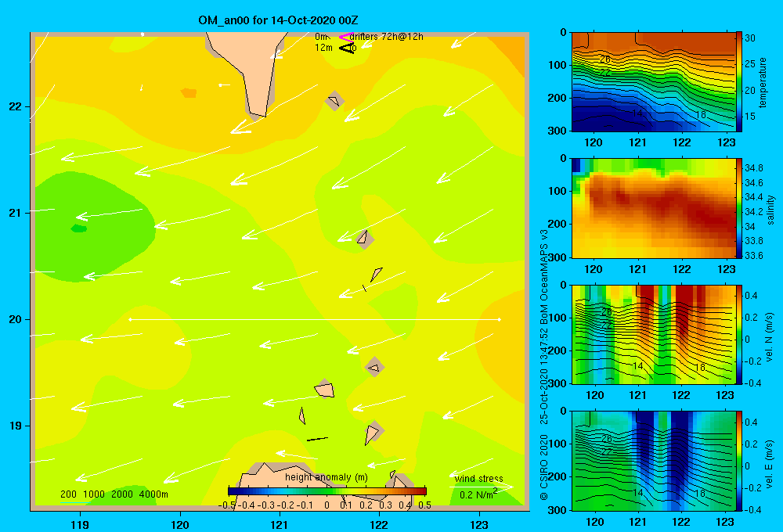Click the '26' isotherm label in temperature panel

605,59
